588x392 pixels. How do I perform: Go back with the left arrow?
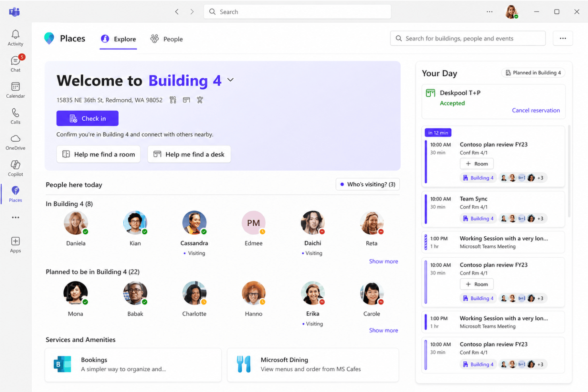(x=177, y=12)
